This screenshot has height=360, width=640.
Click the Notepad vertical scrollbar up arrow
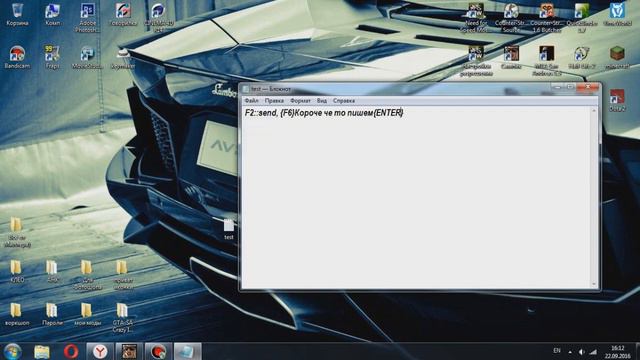point(594,110)
